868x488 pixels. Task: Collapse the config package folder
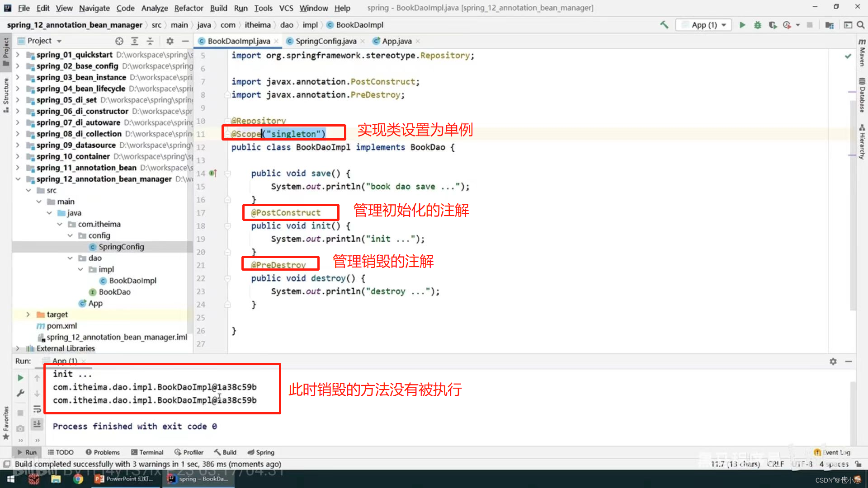coord(70,235)
